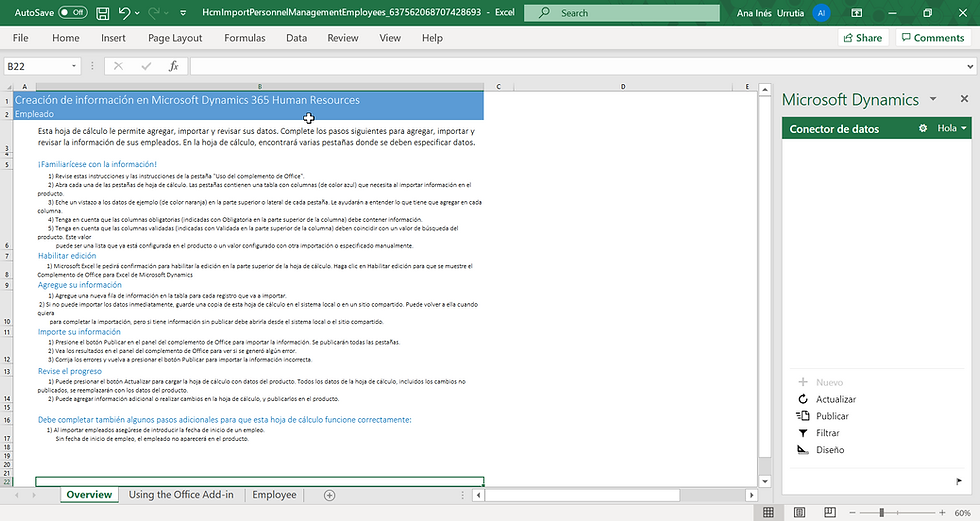Click the 'Revise el progreso' heading
The image size is (980, 521).
69,371
